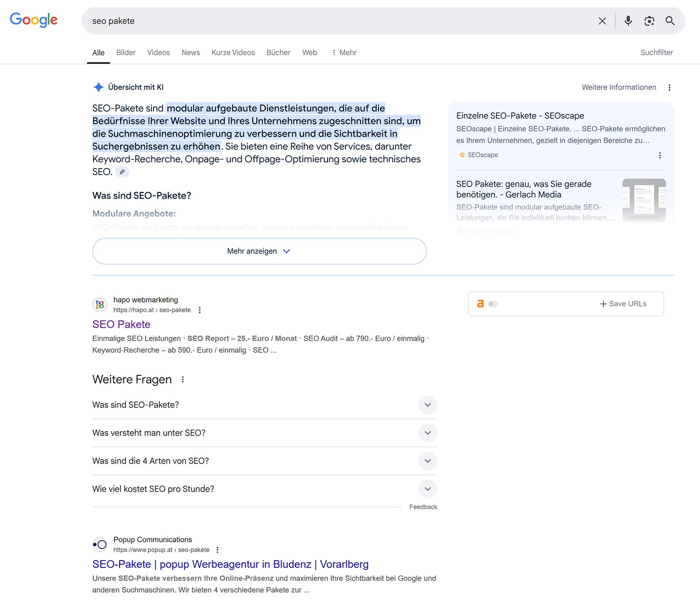
Task: Click Weitere Informationen link
Action: (x=619, y=87)
